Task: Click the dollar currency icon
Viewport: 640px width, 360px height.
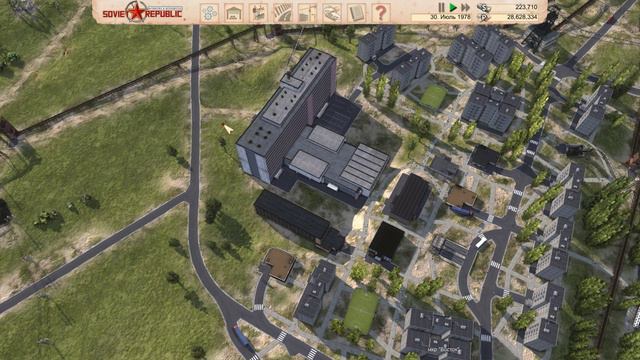Action: (484, 7)
